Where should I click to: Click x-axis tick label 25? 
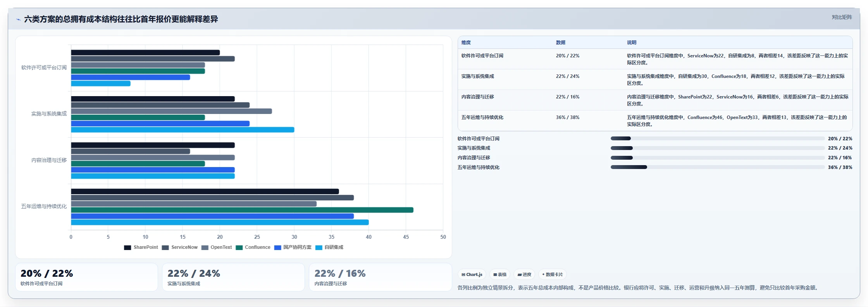(257, 237)
